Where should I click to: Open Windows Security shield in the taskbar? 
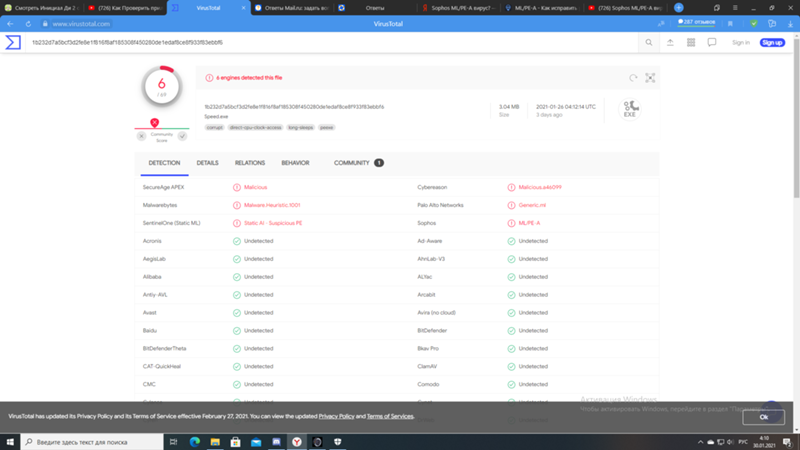(x=337, y=442)
